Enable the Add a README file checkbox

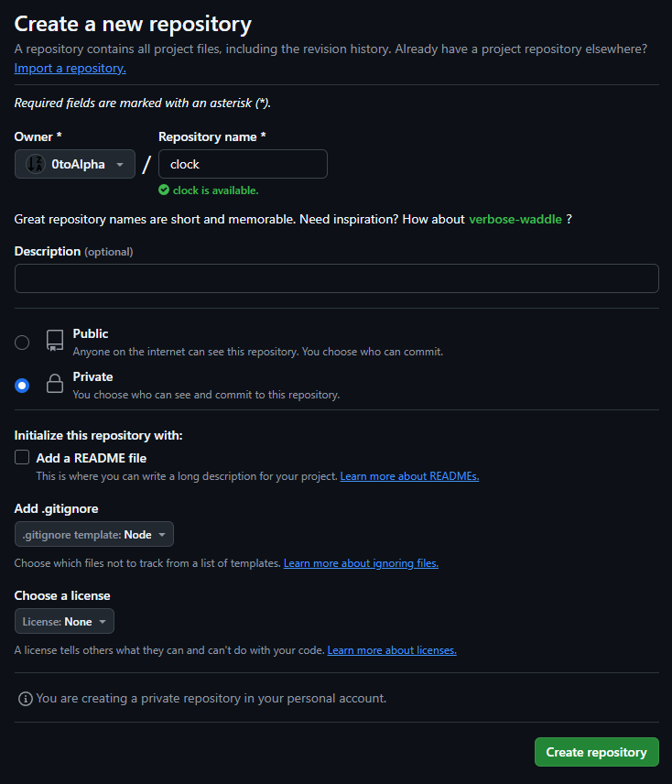pyautogui.click(x=21, y=457)
